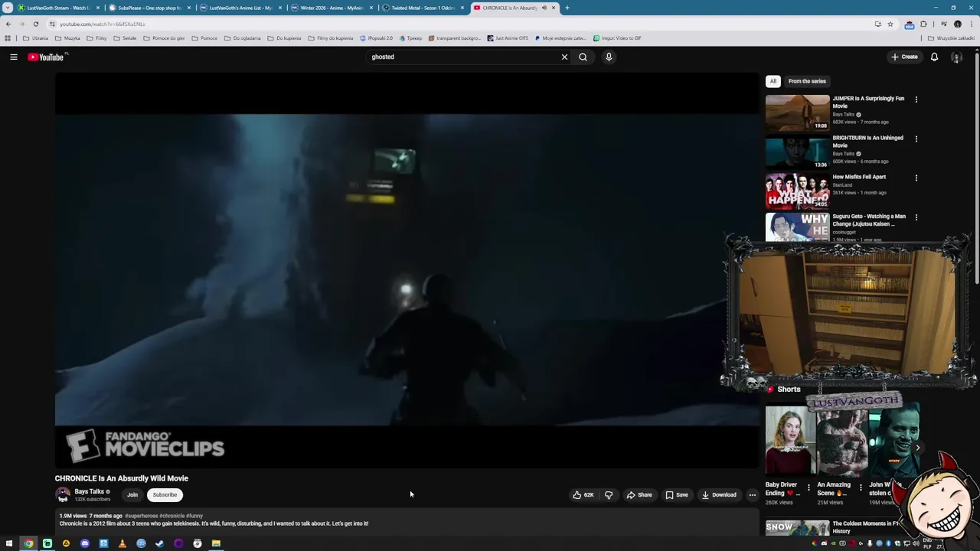Screen dimensions: 980x551
Task: Dislike the video with thumbs down
Action: (x=609, y=495)
